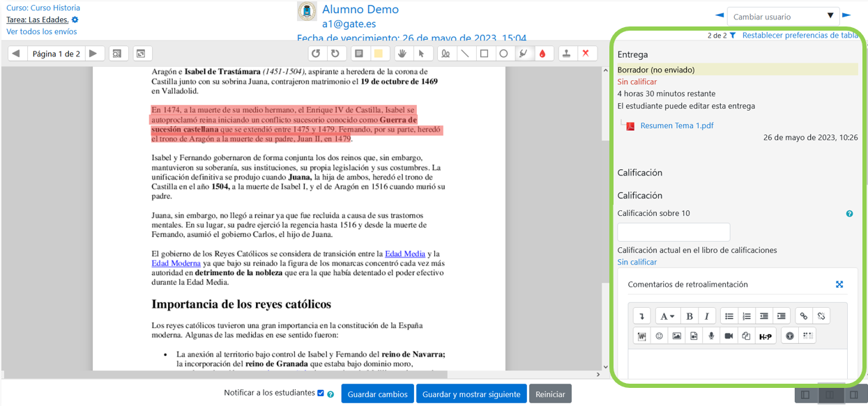The image size is (868, 406).
Task: Start audio recording in the feedback editor
Action: (x=711, y=336)
